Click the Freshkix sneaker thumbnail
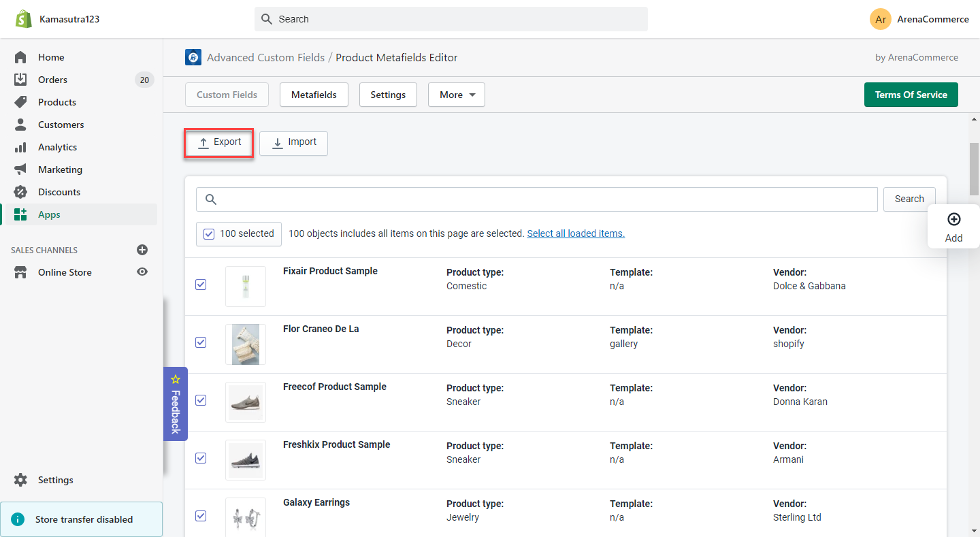This screenshot has height=537, width=980. (x=246, y=460)
